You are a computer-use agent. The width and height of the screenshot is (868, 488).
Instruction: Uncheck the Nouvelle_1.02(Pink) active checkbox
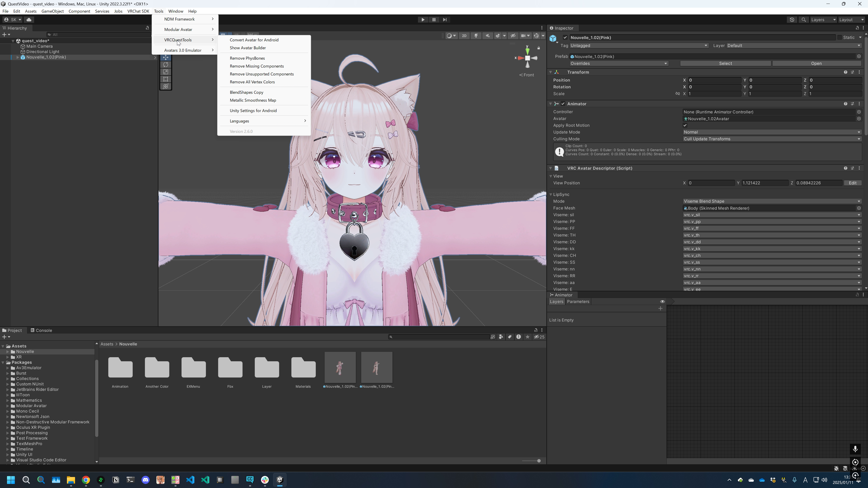coord(565,37)
